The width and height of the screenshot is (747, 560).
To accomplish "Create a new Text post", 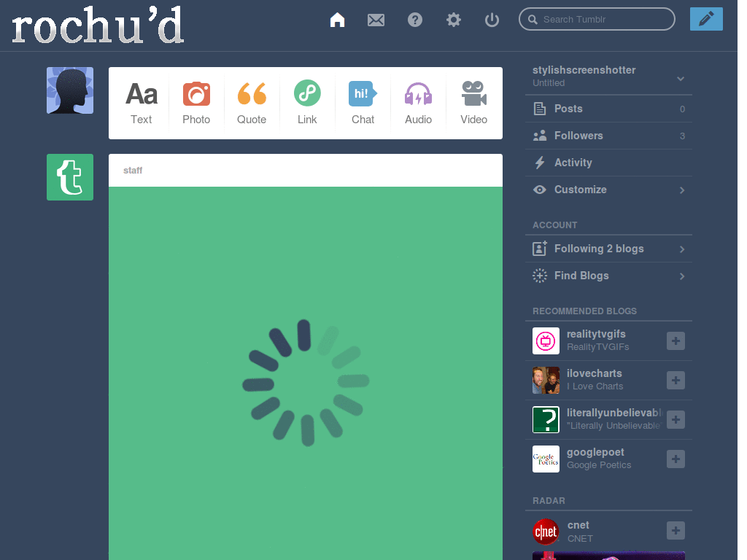I will 142,104.
